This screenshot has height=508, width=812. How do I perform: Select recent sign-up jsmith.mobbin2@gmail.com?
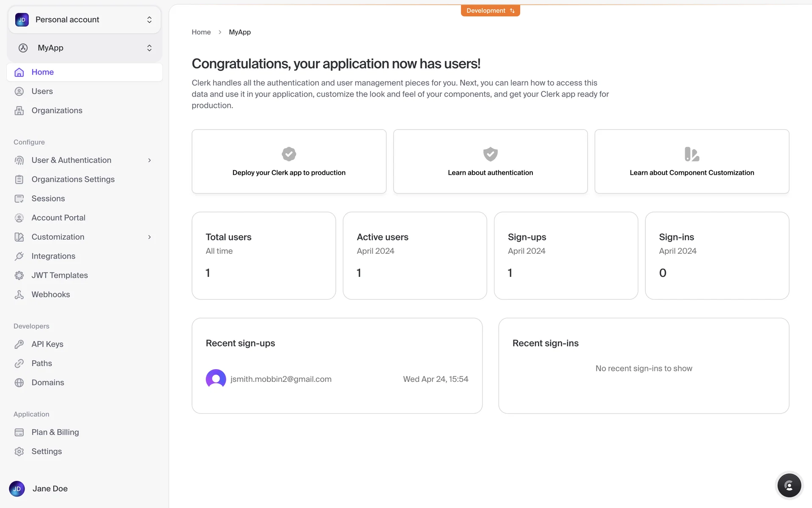[x=281, y=379]
